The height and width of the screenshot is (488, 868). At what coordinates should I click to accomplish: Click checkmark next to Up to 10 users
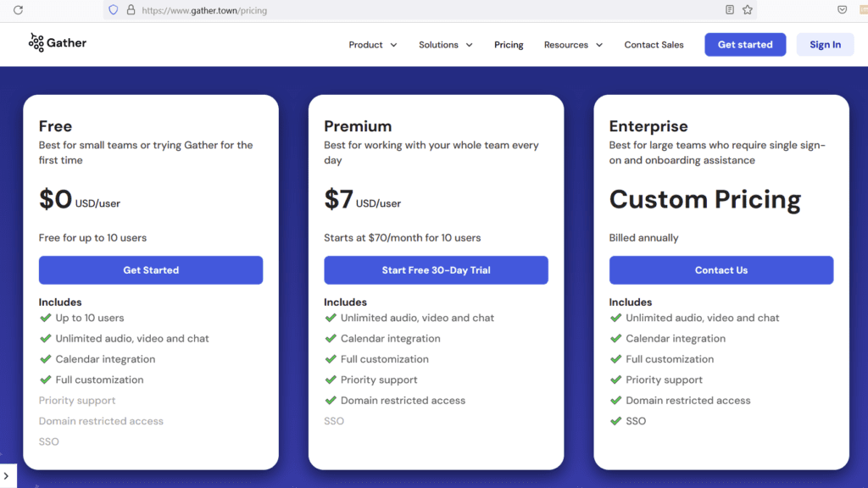point(46,318)
